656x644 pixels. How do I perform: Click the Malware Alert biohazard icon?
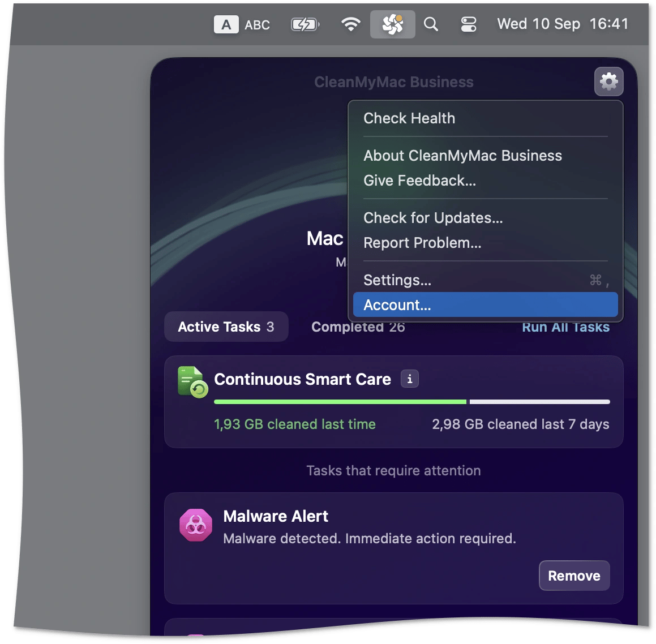pos(195,525)
